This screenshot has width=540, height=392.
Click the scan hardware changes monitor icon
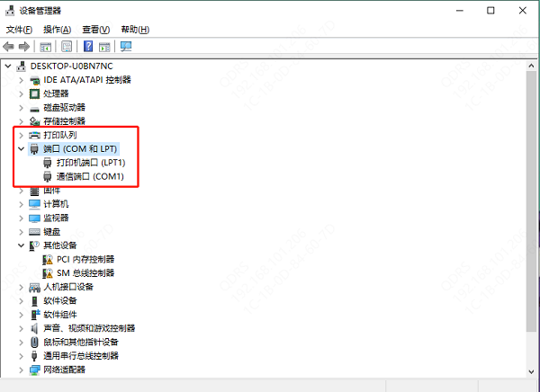click(125, 46)
